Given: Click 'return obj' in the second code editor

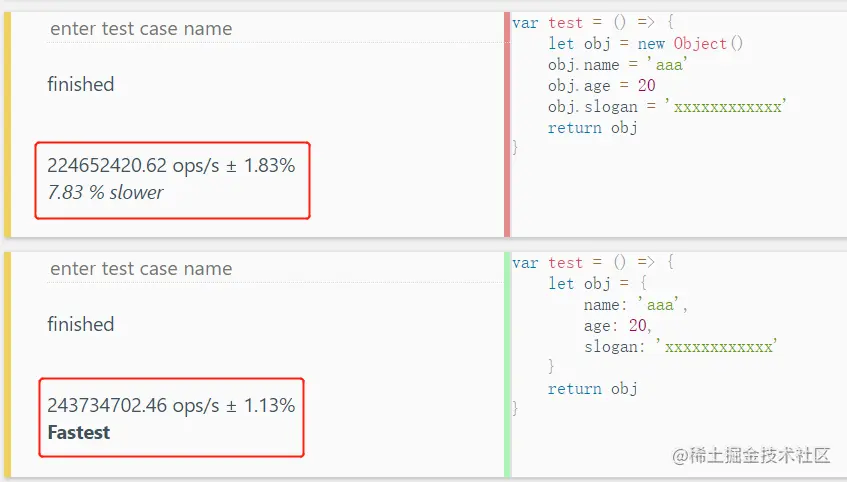Looking at the screenshot, I should 593,389.
